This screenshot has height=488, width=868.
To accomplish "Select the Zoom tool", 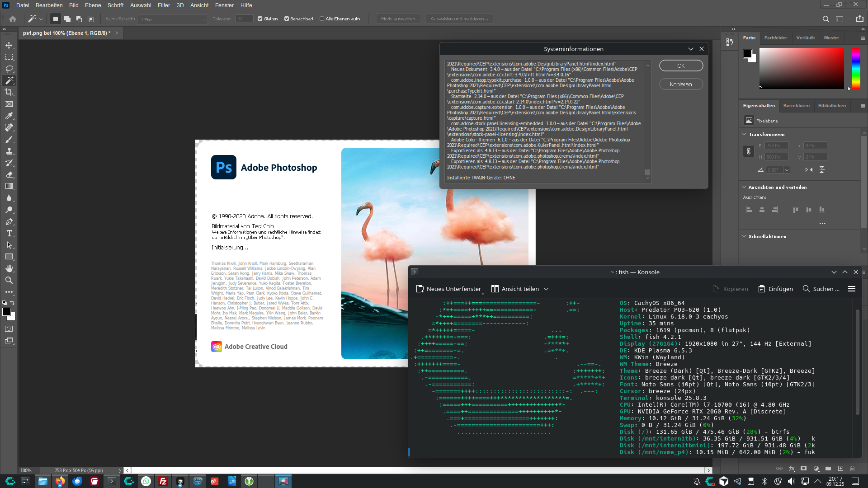I will tap(9, 280).
